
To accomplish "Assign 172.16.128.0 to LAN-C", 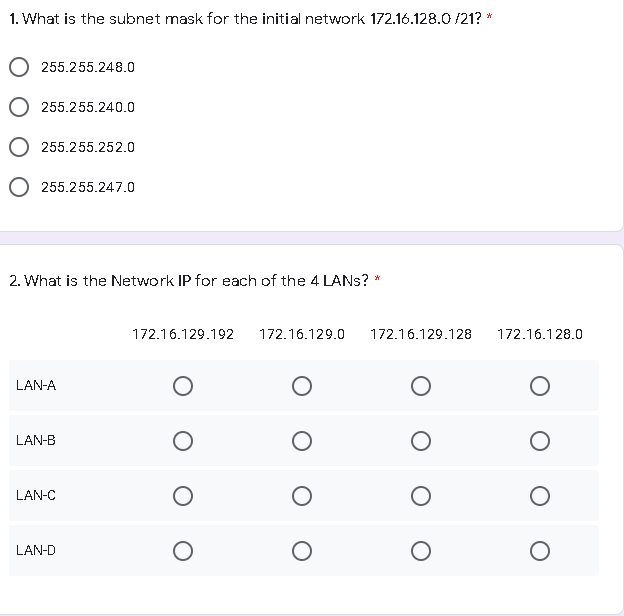I will (539, 495).
